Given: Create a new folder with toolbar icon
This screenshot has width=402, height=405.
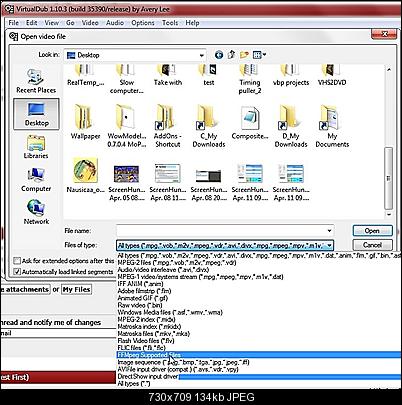Looking at the screenshot, I should point(244,55).
